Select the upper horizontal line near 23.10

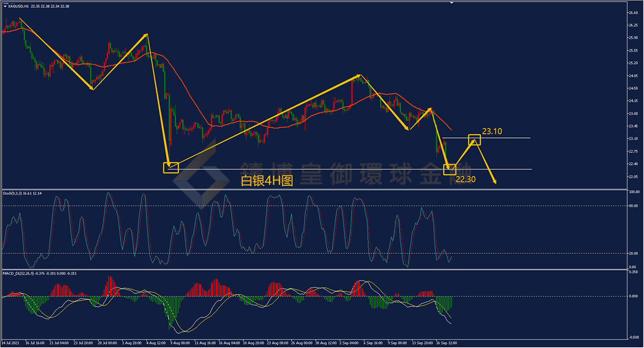[486, 138]
